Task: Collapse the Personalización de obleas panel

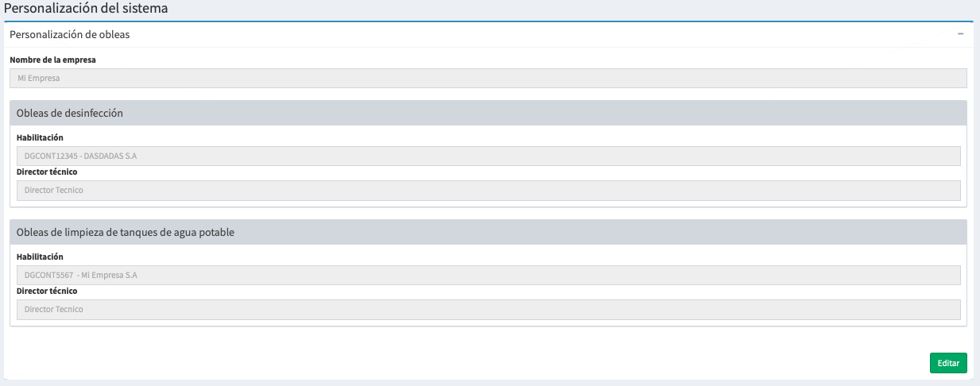Action: [x=960, y=35]
